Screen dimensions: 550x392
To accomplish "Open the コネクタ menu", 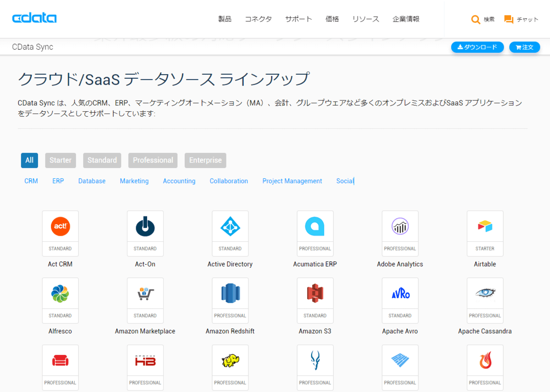I will pyautogui.click(x=258, y=19).
